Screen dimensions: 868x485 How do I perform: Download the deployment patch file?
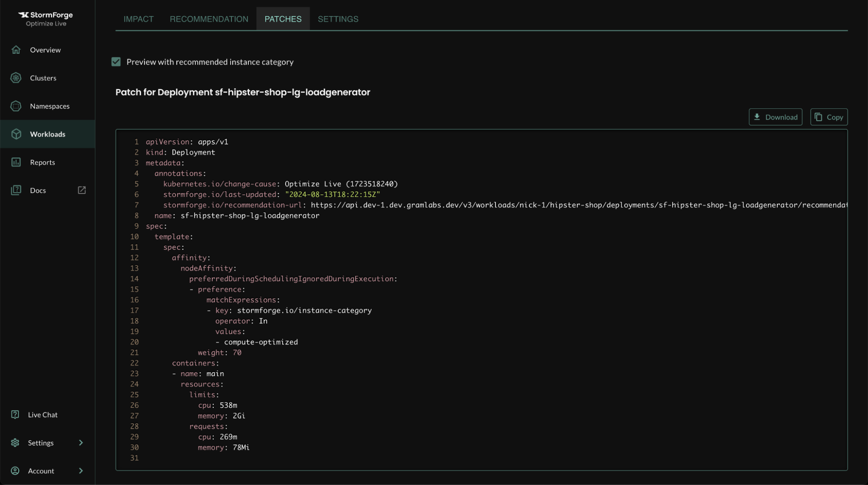pyautogui.click(x=775, y=117)
